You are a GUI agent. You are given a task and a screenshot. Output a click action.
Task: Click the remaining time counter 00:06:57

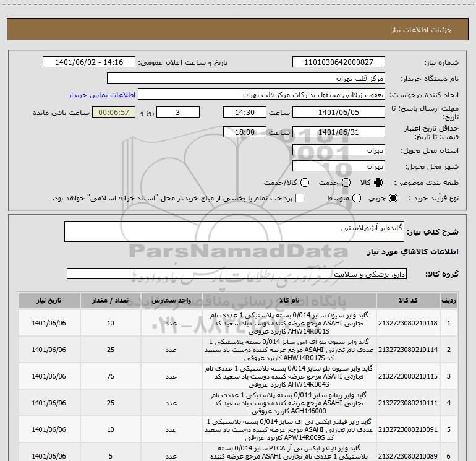point(114,112)
